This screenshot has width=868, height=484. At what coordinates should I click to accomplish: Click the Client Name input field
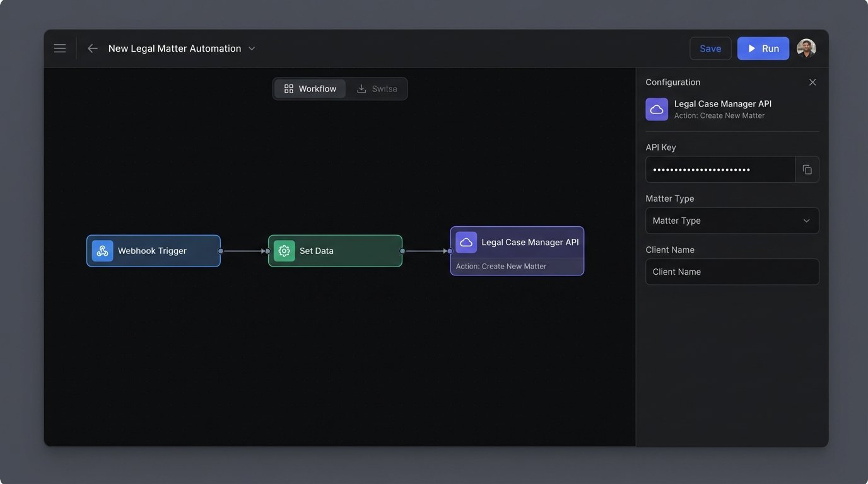coord(732,272)
